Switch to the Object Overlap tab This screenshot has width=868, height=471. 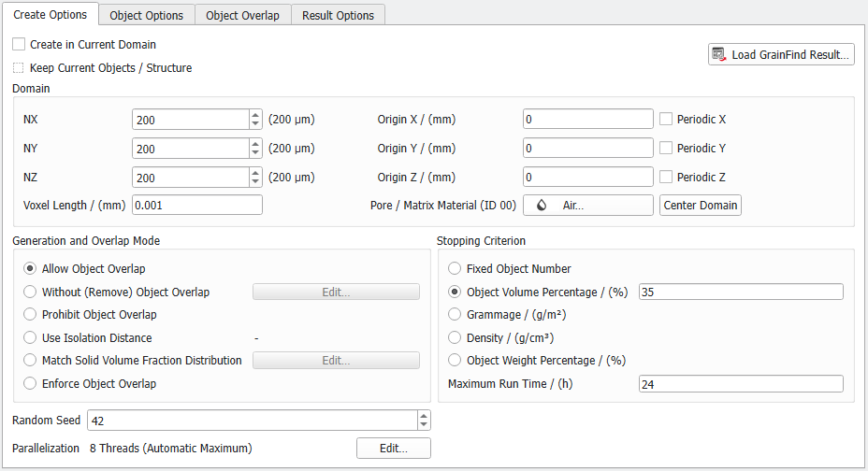coord(242,16)
